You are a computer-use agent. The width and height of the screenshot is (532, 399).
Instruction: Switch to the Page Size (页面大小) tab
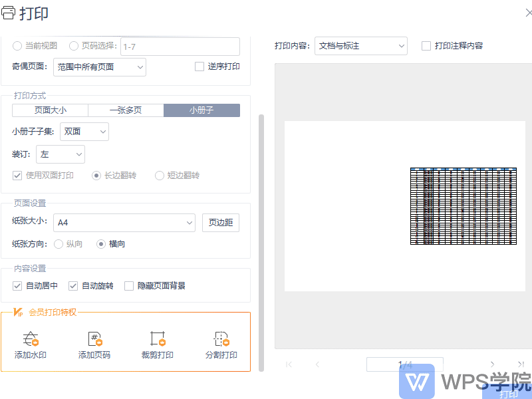[x=50, y=110]
